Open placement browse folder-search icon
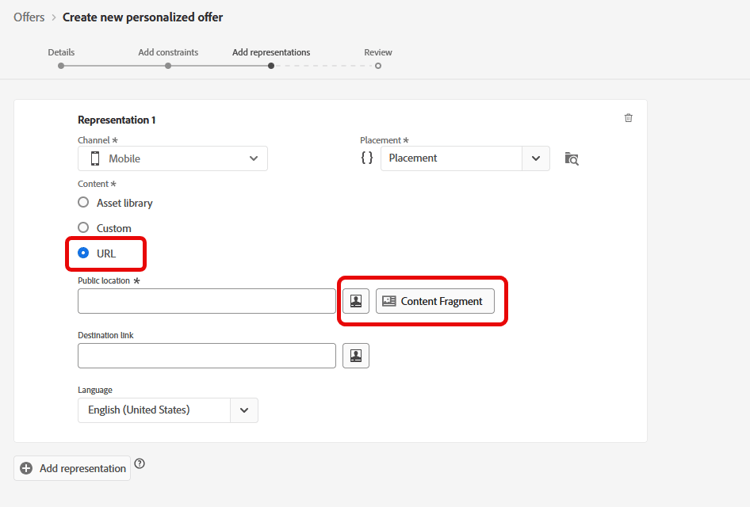The height and width of the screenshot is (507, 750). pos(571,158)
